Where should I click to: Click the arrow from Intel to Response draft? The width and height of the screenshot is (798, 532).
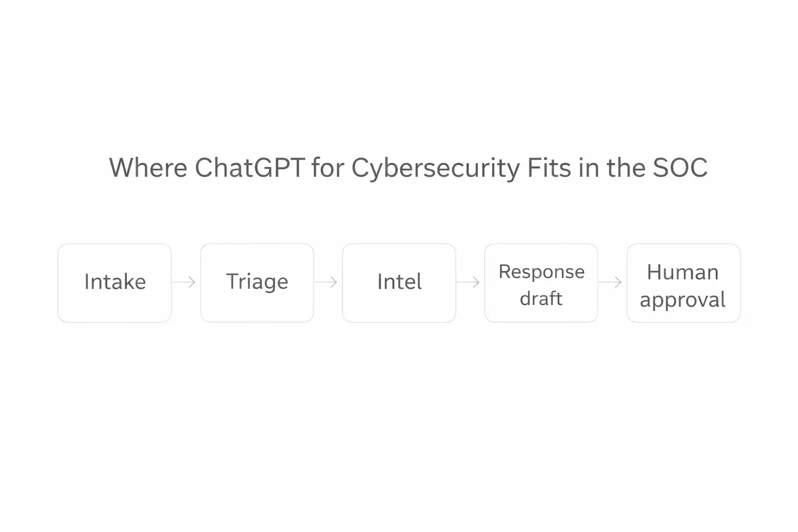coord(469,282)
